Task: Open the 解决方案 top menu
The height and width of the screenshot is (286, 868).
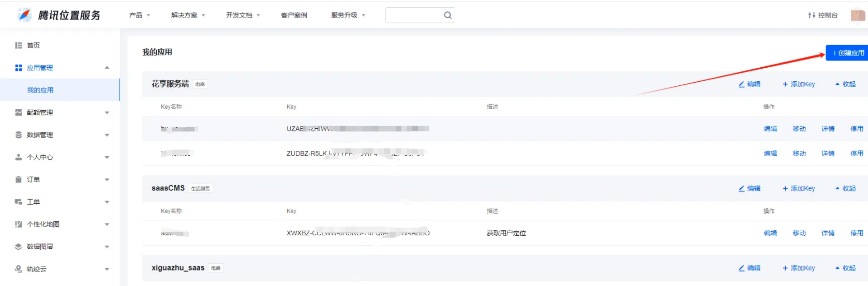Action: pyautogui.click(x=188, y=15)
